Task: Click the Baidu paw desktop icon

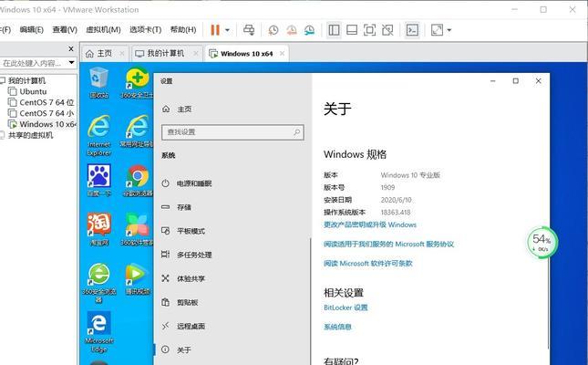Action: click(99, 181)
